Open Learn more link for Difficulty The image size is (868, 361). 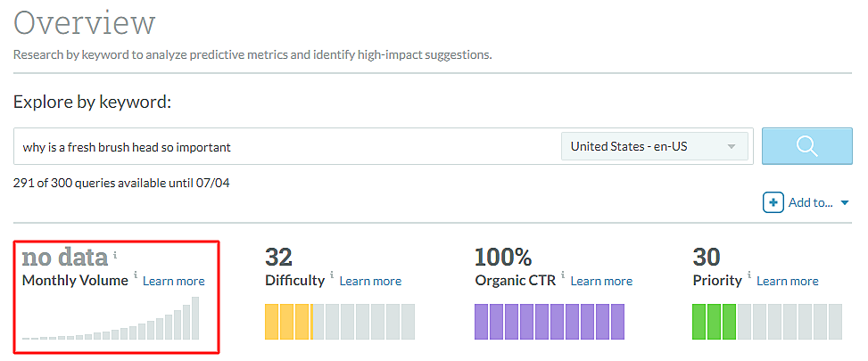[x=370, y=281]
